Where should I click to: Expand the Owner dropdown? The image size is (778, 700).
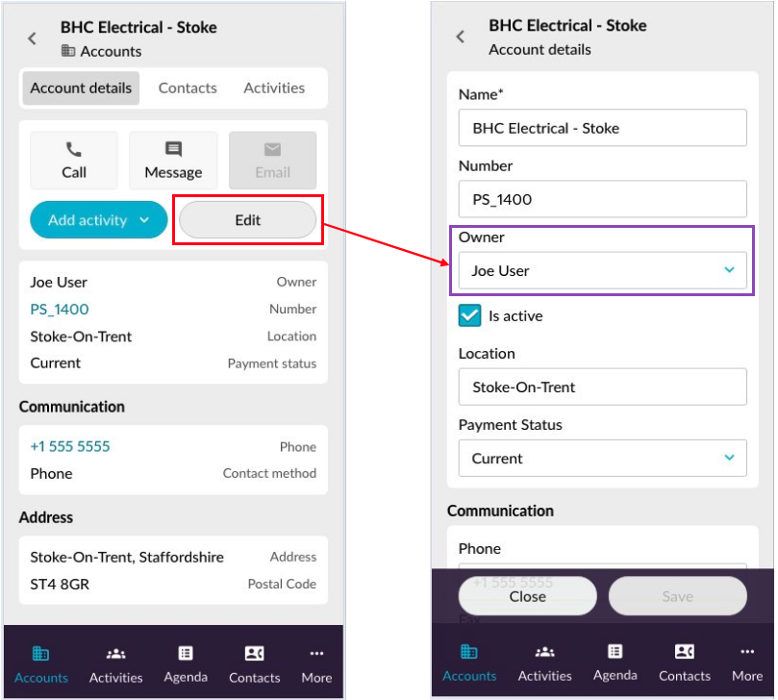point(602,270)
